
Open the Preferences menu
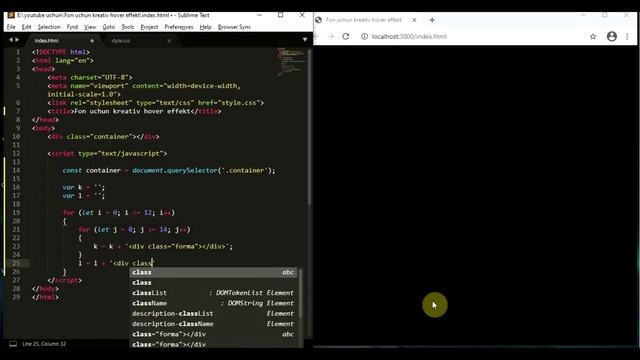(x=179, y=27)
